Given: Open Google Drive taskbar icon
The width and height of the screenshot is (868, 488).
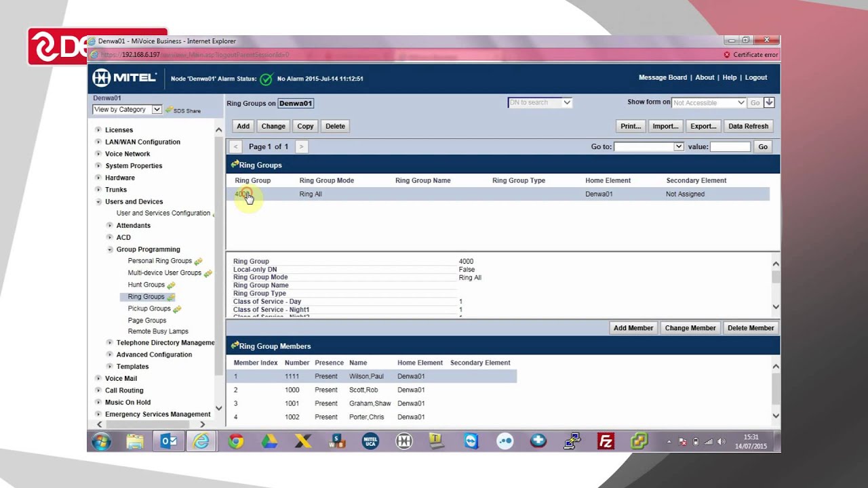Looking at the screenshot, I should point(269,442).
